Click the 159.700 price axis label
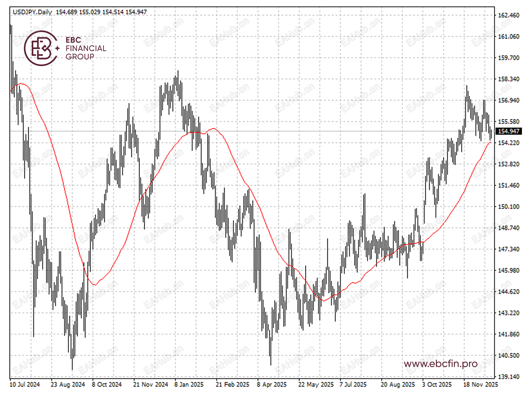The width and height of the screenshot is (532, 397). [508, 58]
